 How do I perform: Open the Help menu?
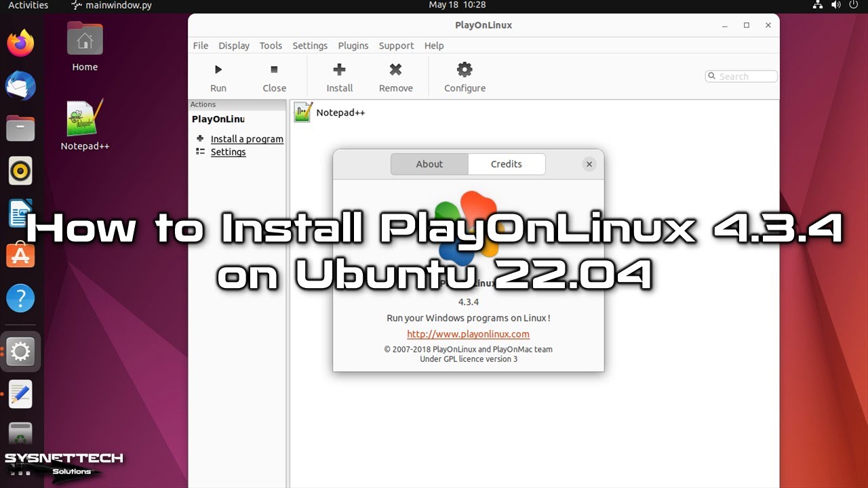point(434,45)
